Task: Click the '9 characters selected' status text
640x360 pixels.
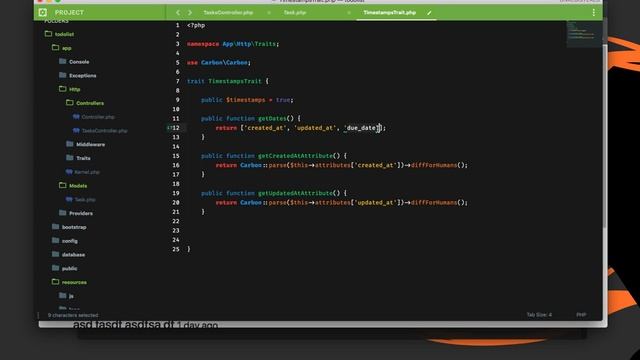Action: [x=73, y=315]
